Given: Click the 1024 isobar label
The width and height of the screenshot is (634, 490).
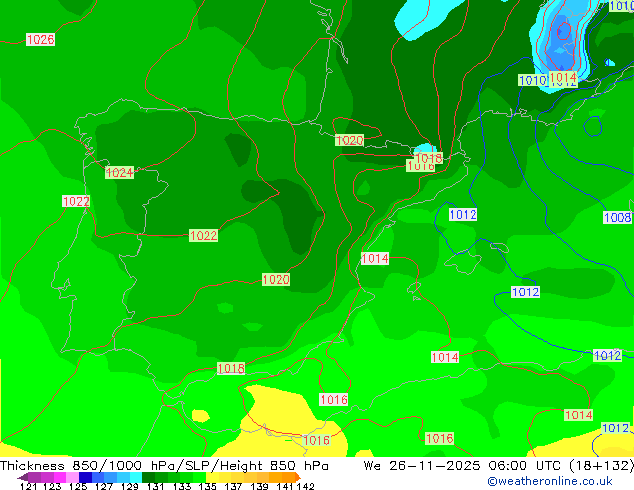Looking at the screenshot, I should coord(119,173).
